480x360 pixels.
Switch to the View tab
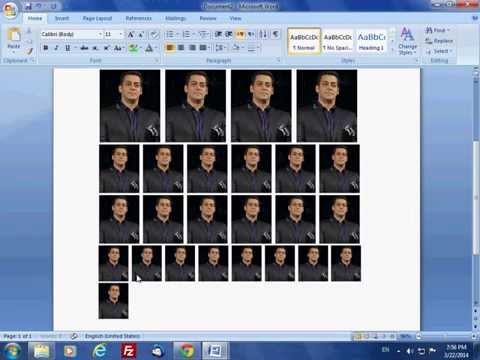(235, 18)
